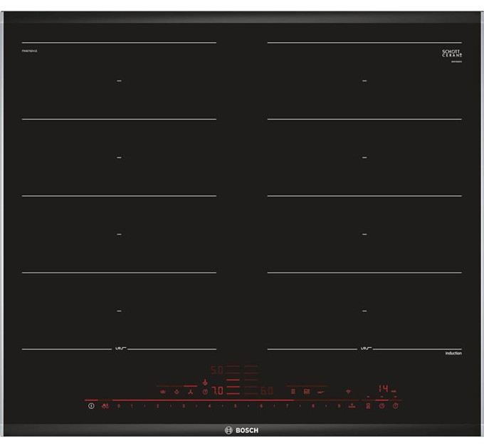Select the zone showing 6.0
484x448 pixels.
tap(267, 391)
